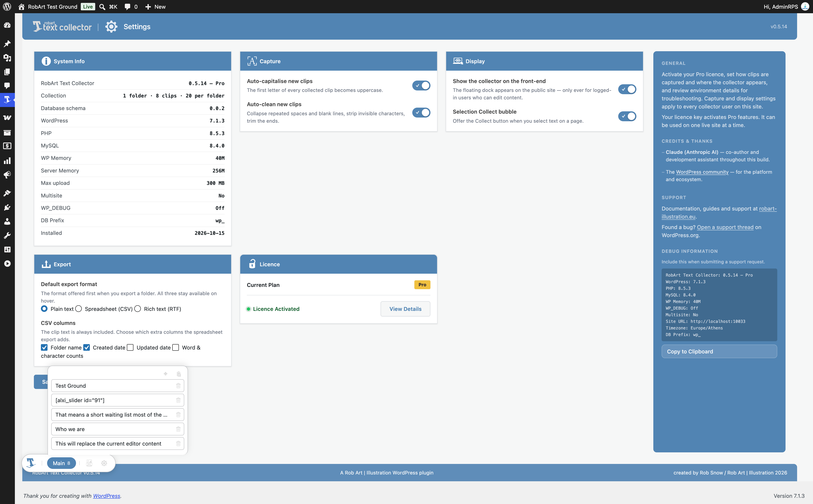Toggle Auto-capitalise new clips
813x504 pixels.
tap(421, 85)
